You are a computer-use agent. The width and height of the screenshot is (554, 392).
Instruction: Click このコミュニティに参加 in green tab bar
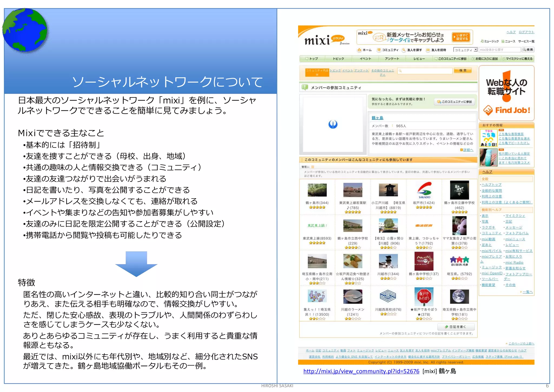coord(450,59)
